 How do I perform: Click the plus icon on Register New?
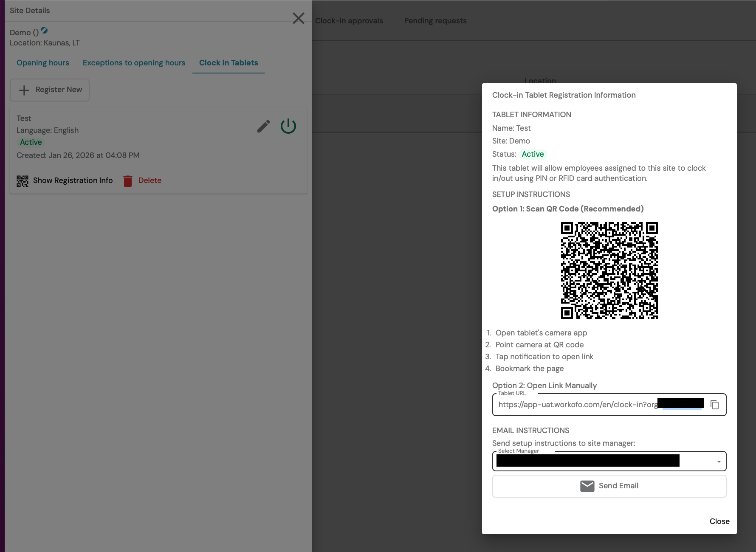(x=24, y=90)
